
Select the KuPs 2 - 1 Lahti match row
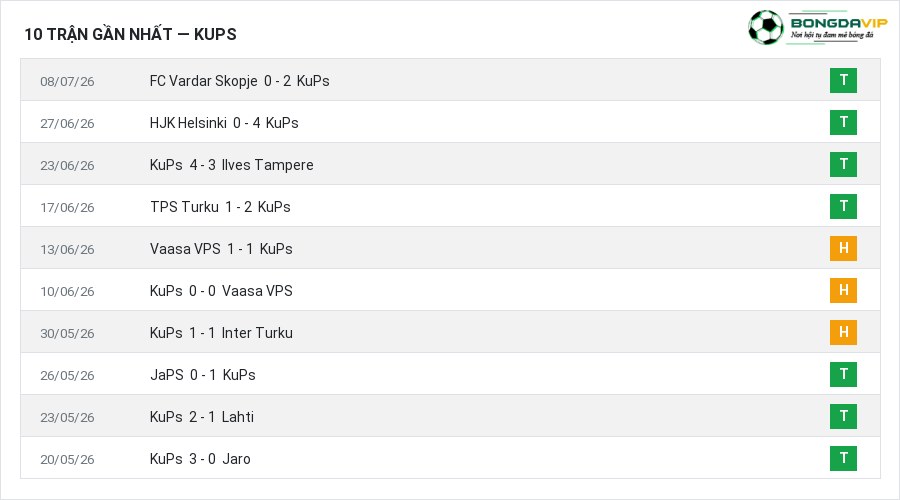pos(450,416)
